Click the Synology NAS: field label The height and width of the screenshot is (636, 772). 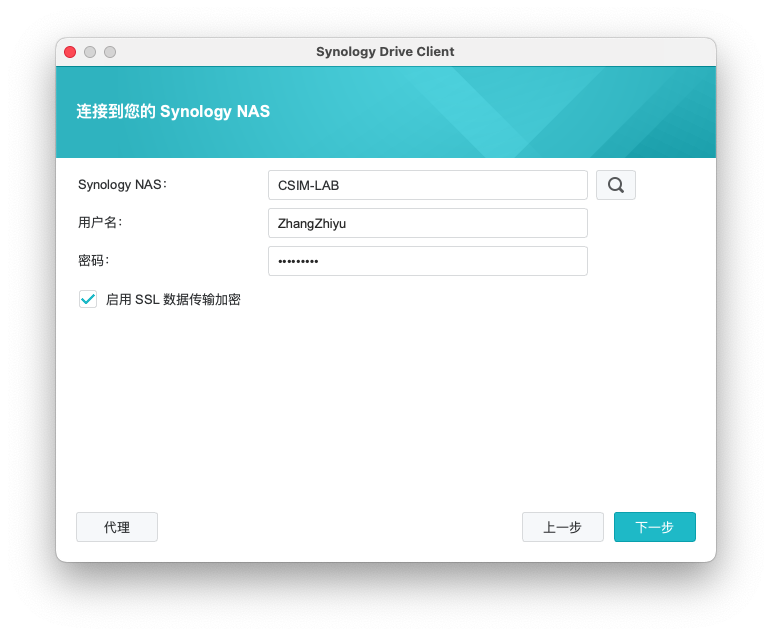pos(123,185)
